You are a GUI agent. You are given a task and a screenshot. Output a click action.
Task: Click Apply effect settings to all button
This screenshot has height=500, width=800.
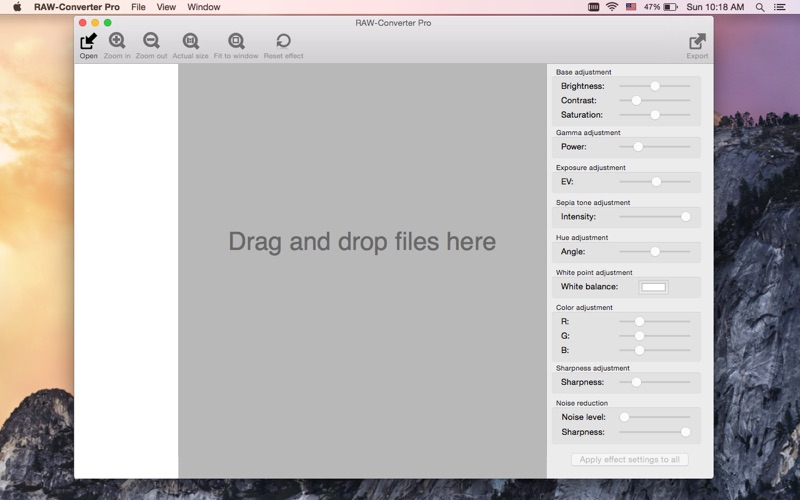(630, 460)
